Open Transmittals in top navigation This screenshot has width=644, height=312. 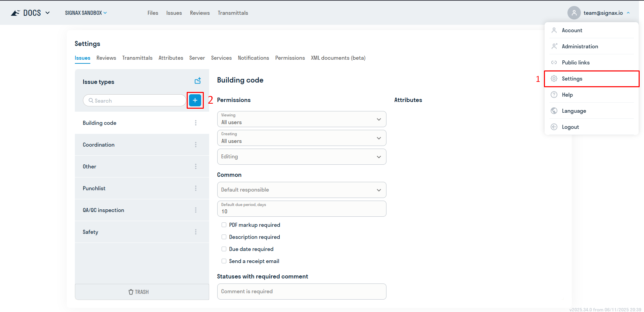click(x=233, y=13)
